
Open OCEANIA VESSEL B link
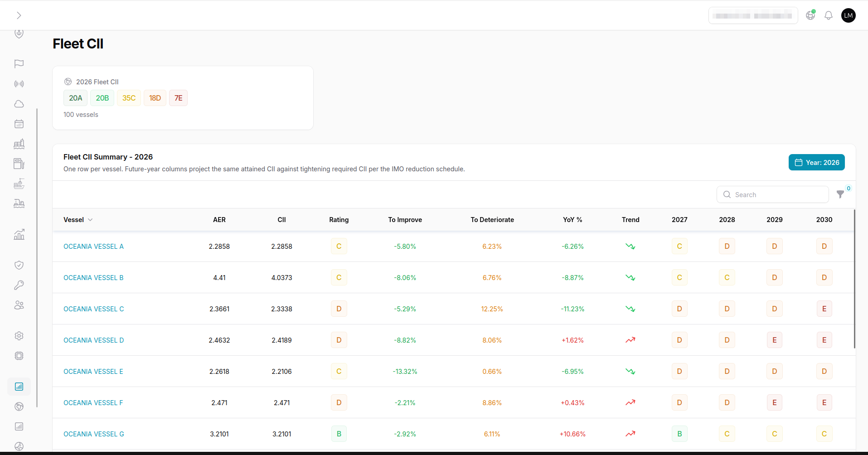[x=93, y=278]
